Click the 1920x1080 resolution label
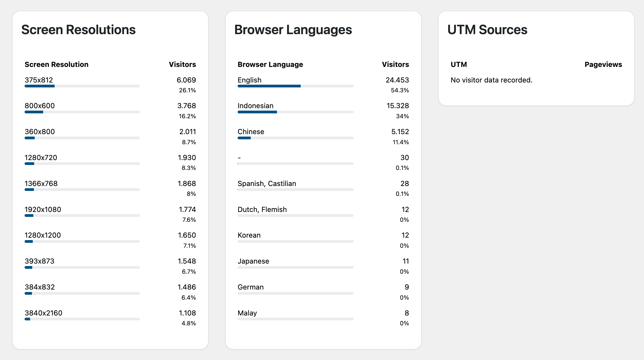 43,209
